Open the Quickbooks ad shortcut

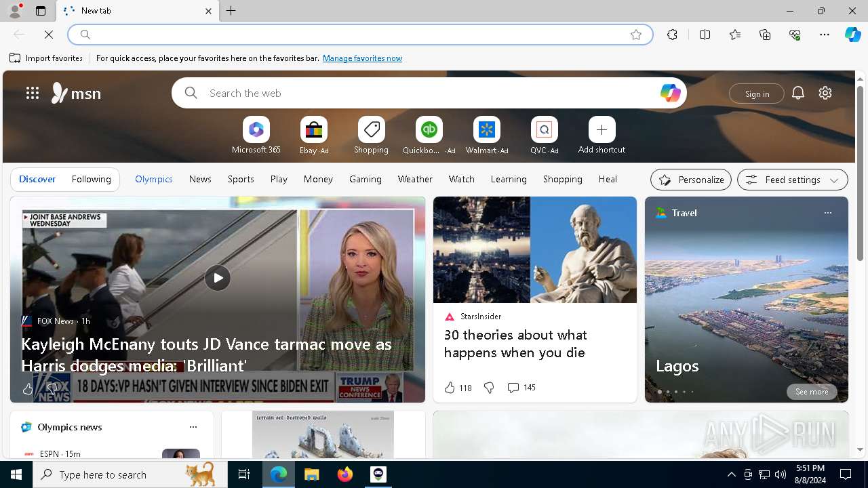(x=429, y=136)
